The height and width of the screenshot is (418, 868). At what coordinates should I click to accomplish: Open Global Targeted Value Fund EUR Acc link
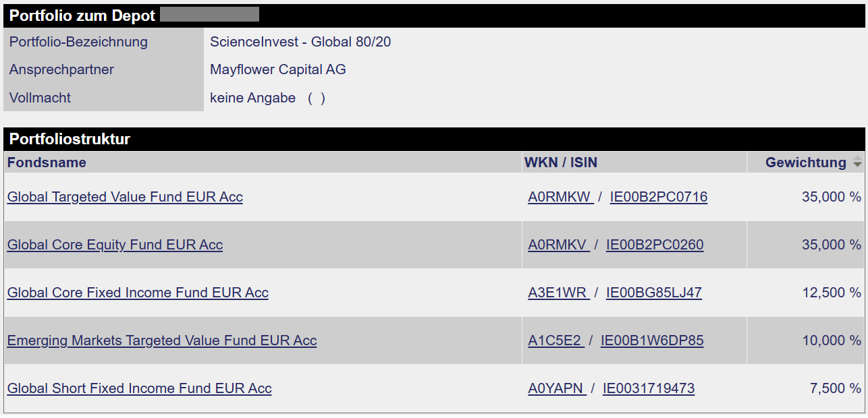click(x=125, y=197)
